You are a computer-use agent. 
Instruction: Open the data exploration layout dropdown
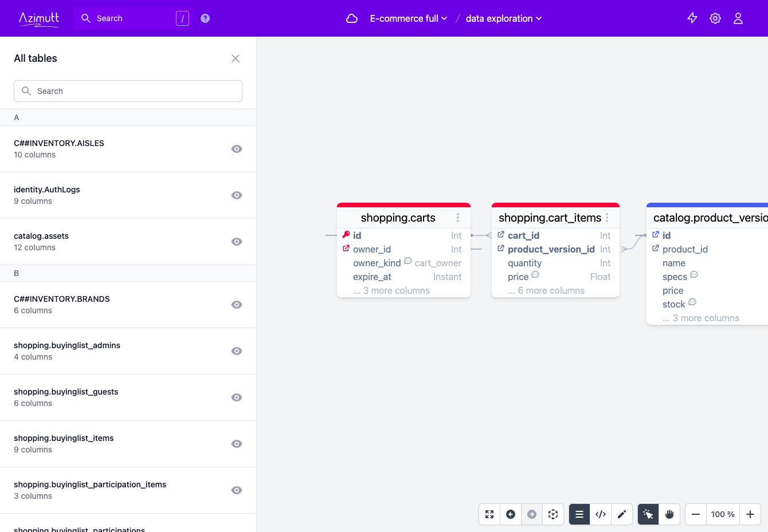tap(504, 18)
